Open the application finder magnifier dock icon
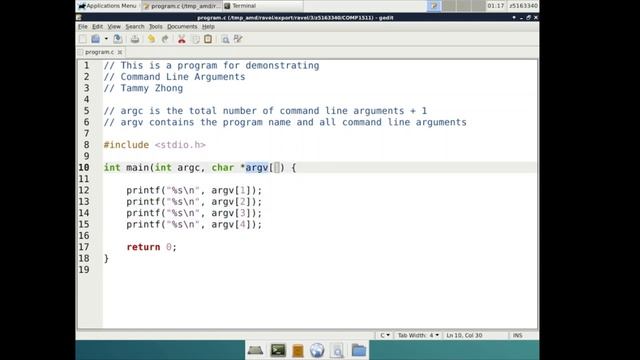This screenshot has width=640, height=360. coord(337,350)
